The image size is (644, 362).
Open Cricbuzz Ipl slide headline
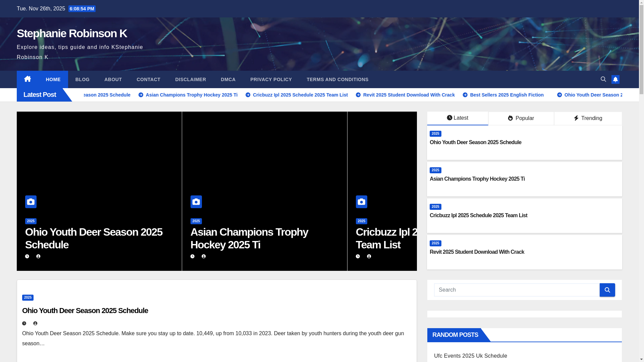pyautogui.click(x=386, y=238)
